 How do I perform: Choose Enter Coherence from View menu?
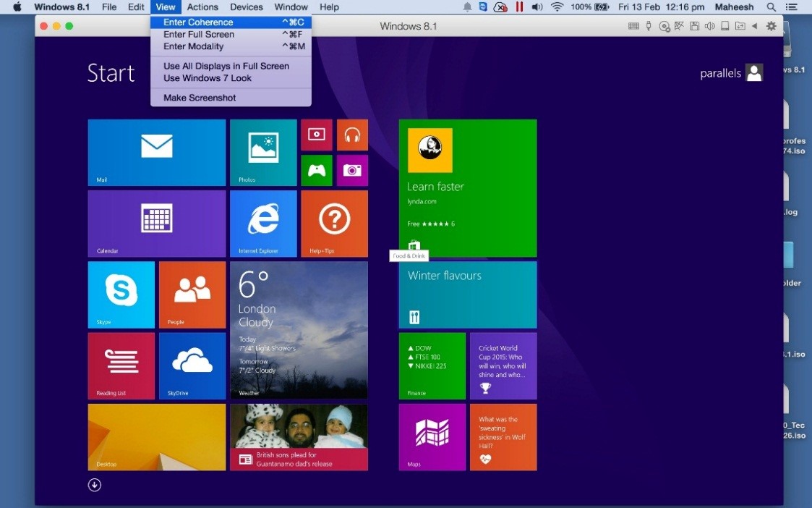[x=231, y=22]
